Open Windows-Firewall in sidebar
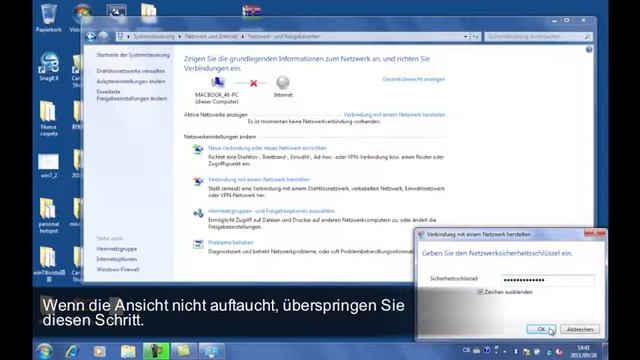 point(118,269)
